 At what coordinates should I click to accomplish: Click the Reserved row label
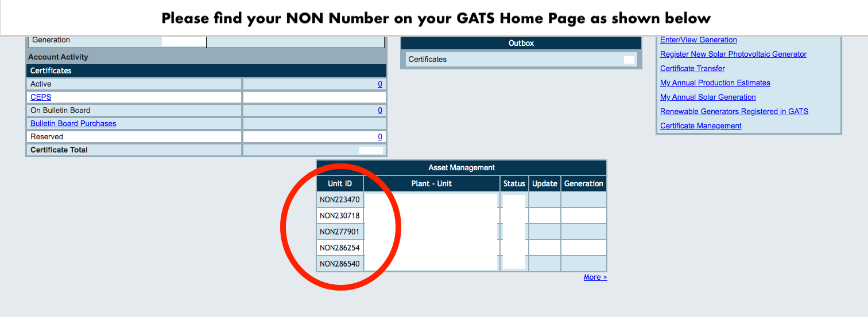[47, 136]
